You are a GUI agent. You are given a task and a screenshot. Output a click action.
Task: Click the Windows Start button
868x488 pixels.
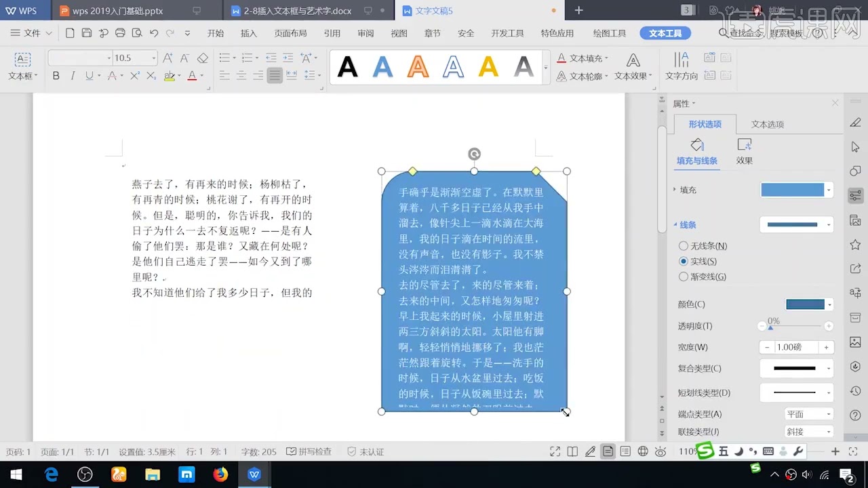[x=16, y=474]
